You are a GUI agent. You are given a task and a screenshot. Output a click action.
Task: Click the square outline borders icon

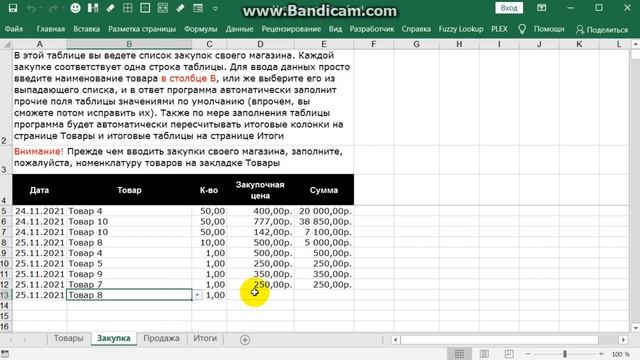(x=145, y=8)
